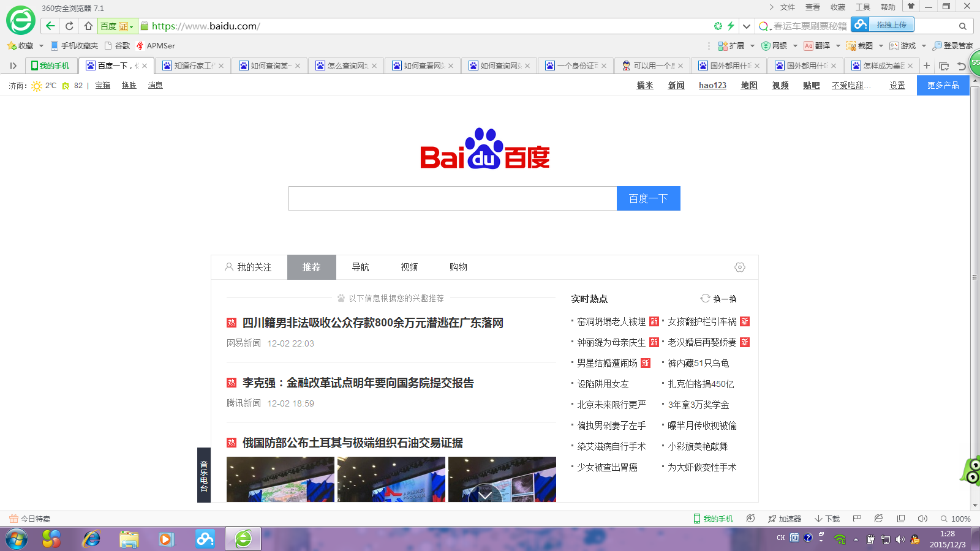Click the 更多产品 button
Screen dimensions: 980x551
point(943,85)
